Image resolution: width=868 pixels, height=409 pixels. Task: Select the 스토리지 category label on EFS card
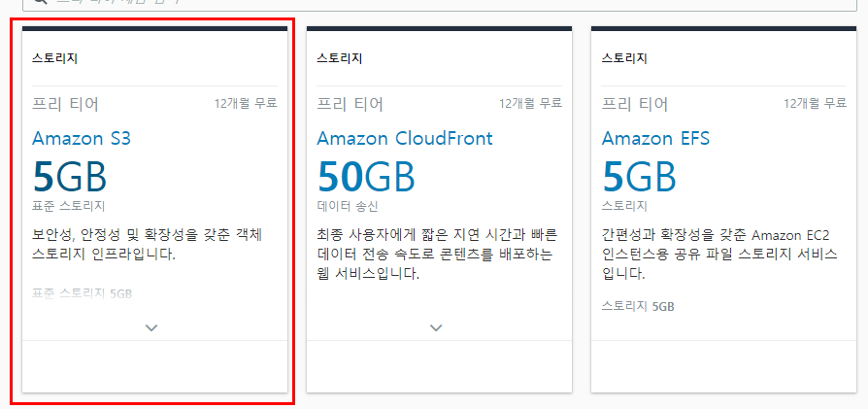point(624,58)
